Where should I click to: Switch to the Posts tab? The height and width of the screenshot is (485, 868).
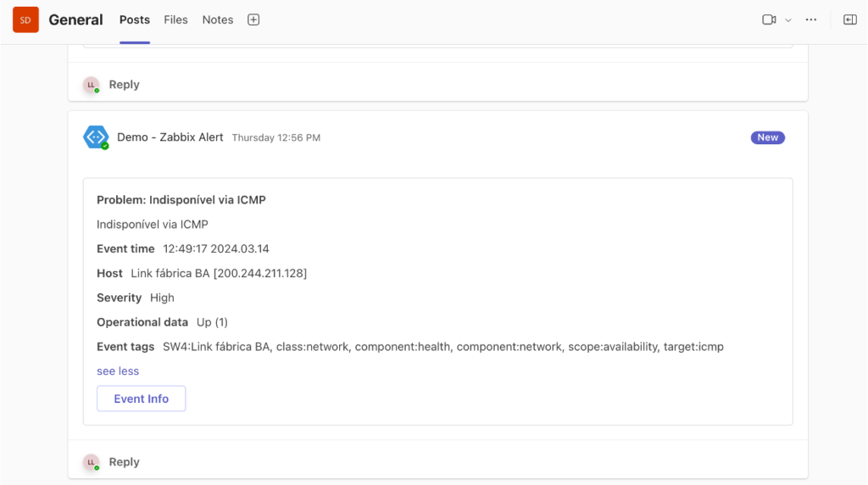135,20
